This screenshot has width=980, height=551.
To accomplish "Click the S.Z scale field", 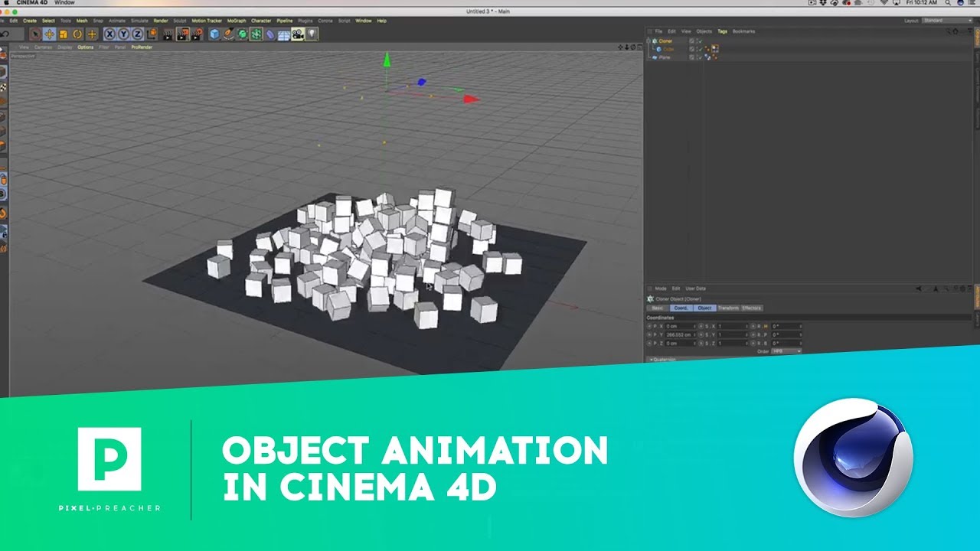I will tap(731, 344).
